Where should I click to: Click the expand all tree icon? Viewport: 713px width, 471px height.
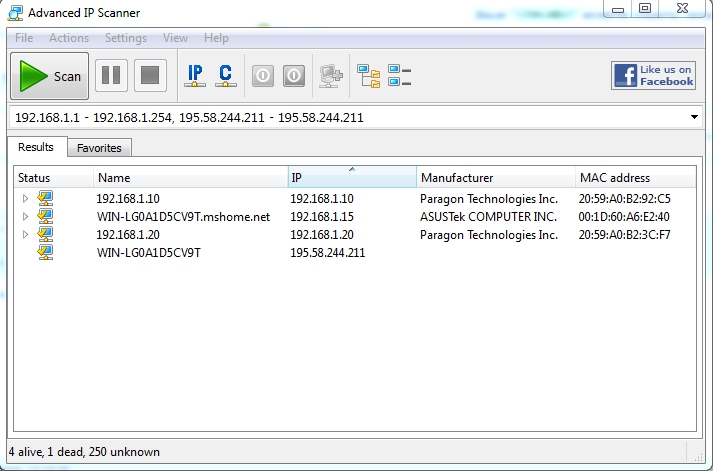tap(368, 76)
